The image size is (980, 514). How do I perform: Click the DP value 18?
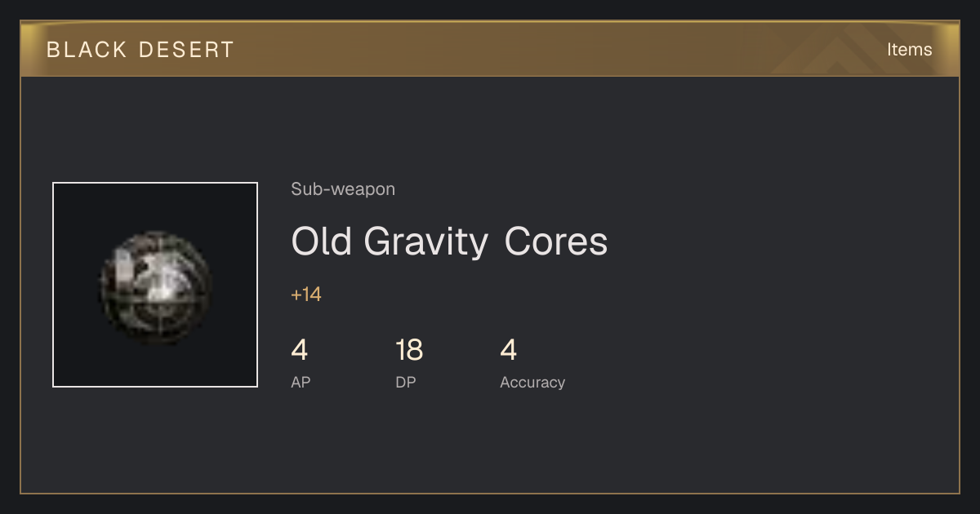[x=409, y=350]
